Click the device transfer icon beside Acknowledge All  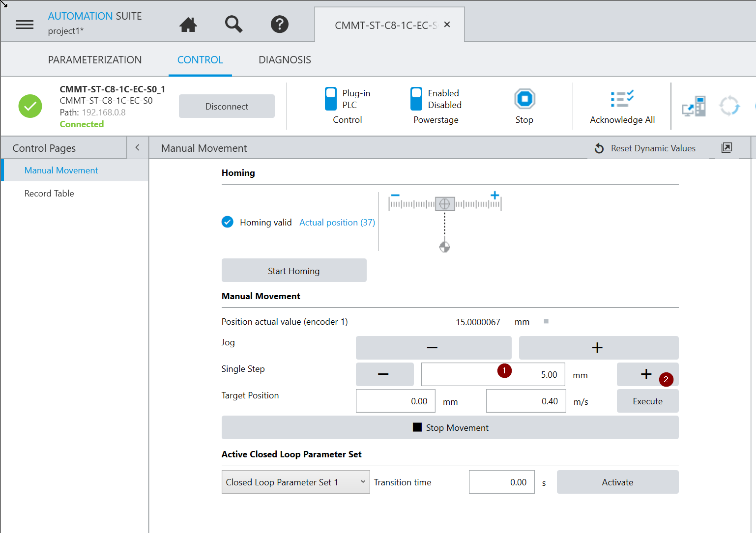point(694,106)
